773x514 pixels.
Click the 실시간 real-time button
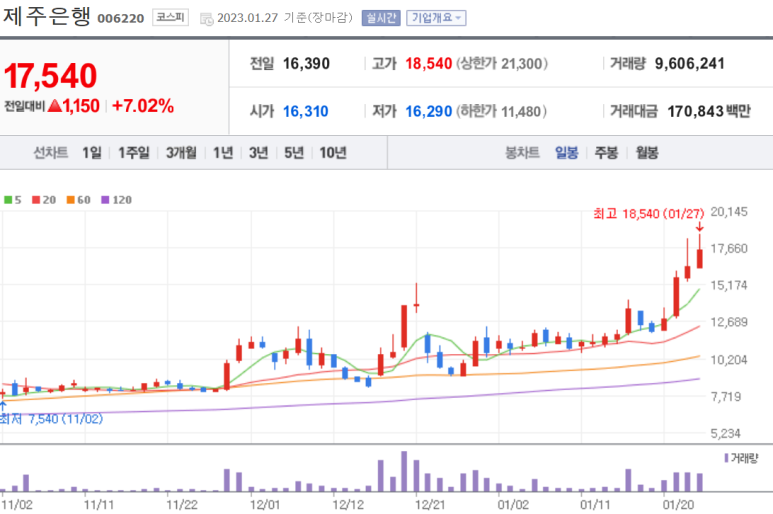[381, 18]
